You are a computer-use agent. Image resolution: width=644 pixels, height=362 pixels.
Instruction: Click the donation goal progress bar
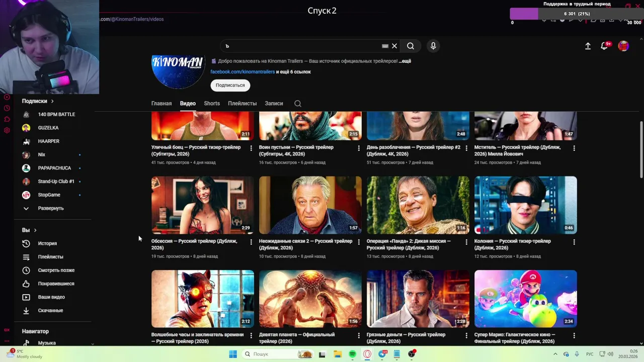[x=577, y=14]
